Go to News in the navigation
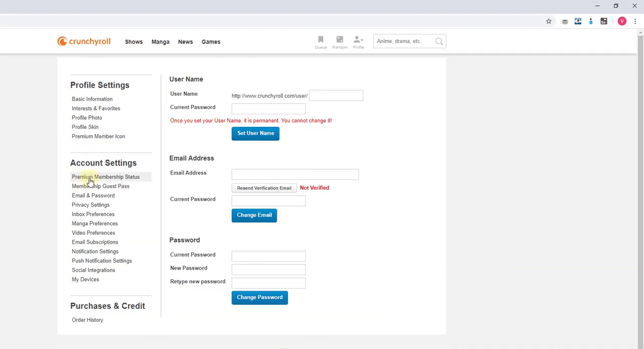 pos(185,42)
